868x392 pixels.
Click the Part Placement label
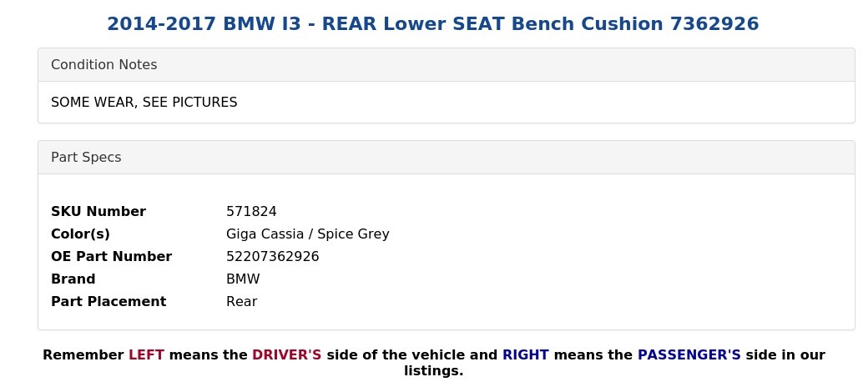click(x=108, y=301)
